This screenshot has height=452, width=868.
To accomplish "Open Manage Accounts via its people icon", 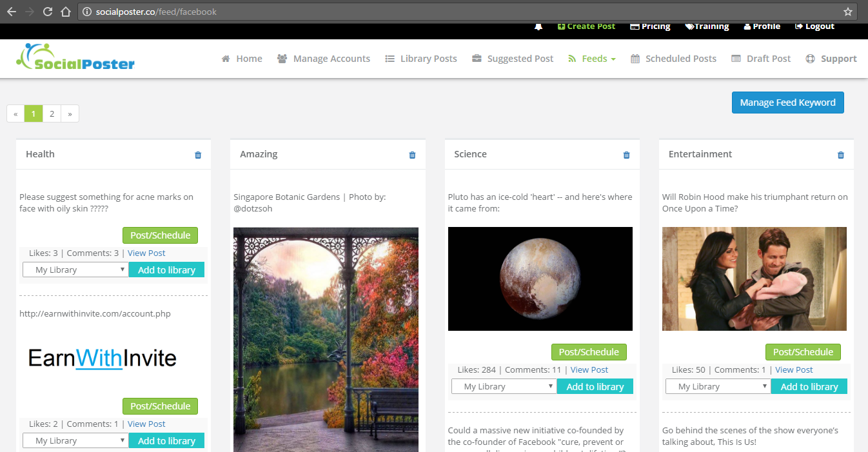I will pos(281,58).
